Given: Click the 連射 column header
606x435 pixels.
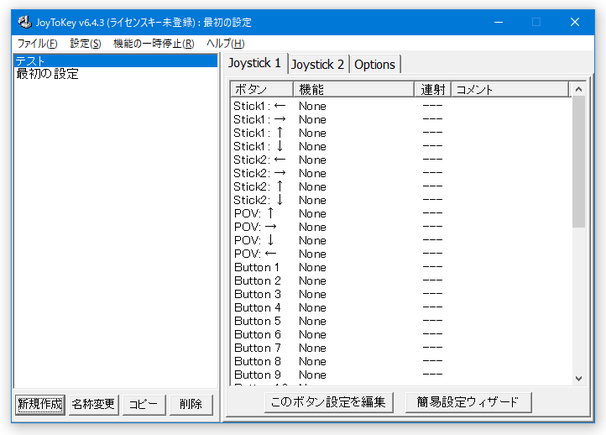Looking at the screenshot, I should 432,89.
